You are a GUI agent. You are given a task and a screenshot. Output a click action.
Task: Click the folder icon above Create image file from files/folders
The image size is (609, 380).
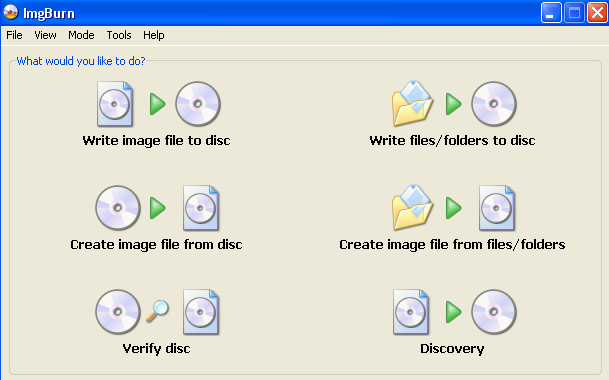click(x=412, y=207)
